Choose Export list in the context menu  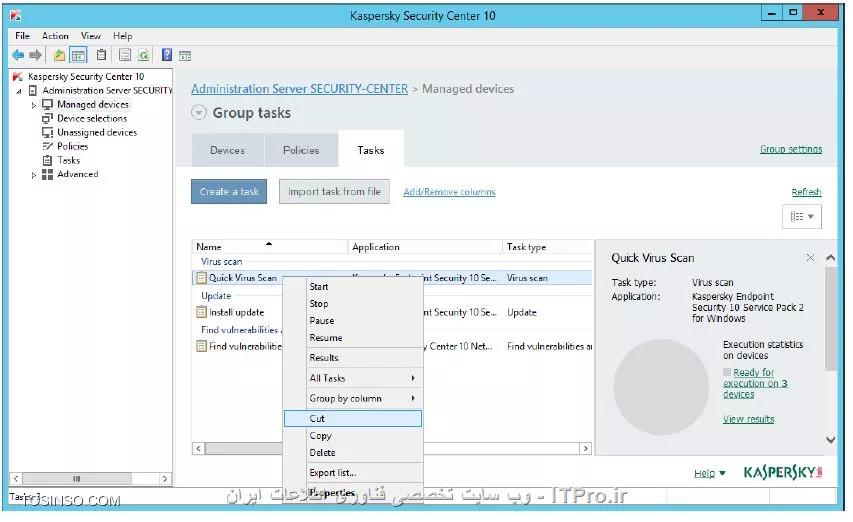coord(353,473)
